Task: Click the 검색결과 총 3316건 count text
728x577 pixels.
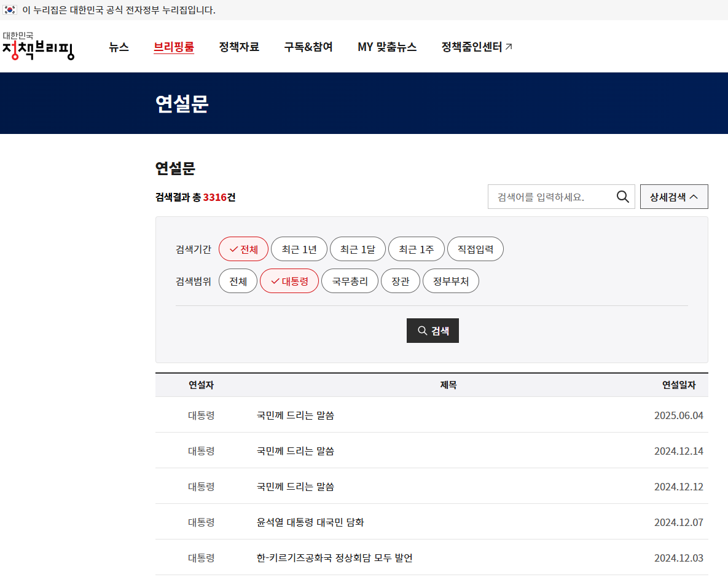Action: tap(195, 197)
